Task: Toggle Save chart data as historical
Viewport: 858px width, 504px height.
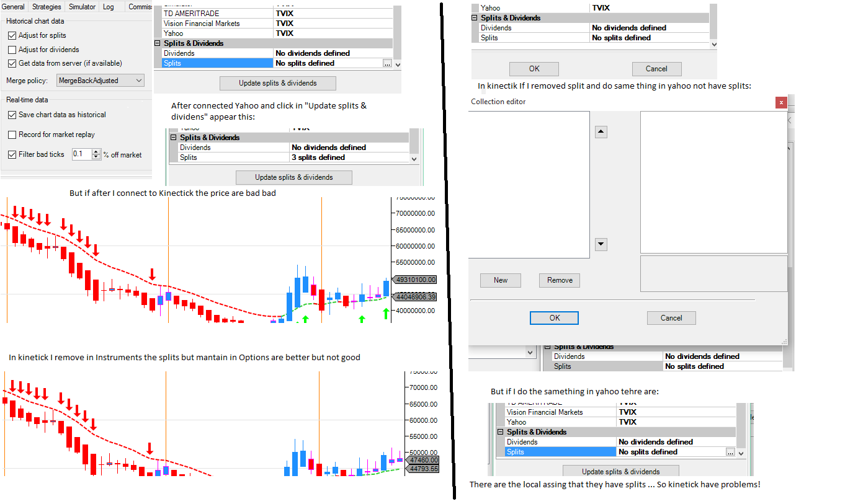Action: (12, 115)
